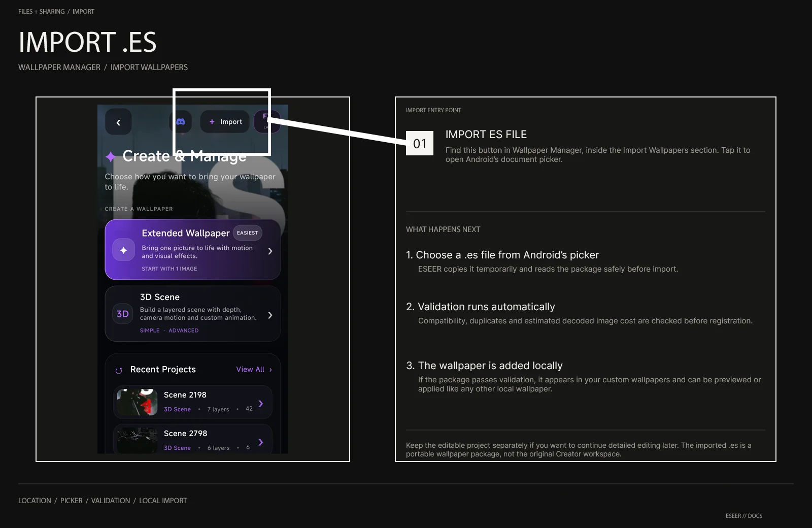Viewport: 812px width, 528px height.
Task: Expand Scene 2798 with its chevron
Action: 261,442
